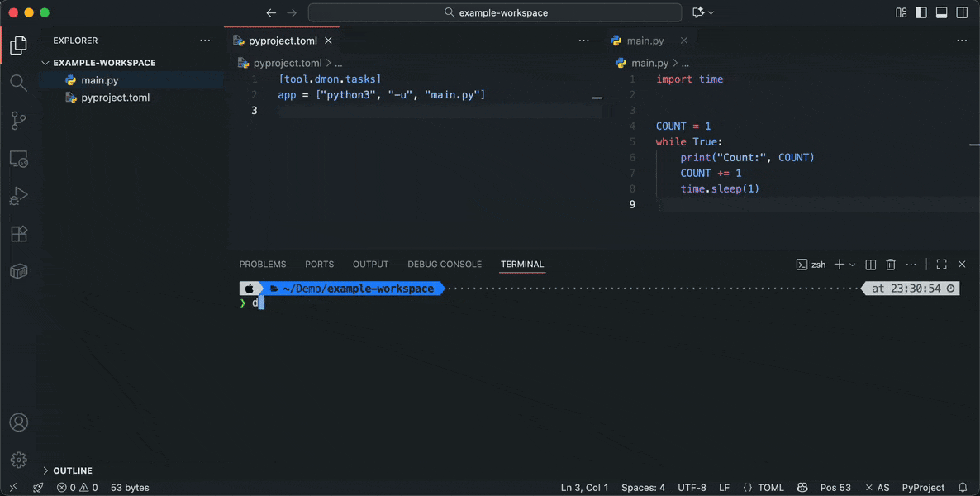
Task: Go forward with the right arrow
Action: (x=292, y=12)
